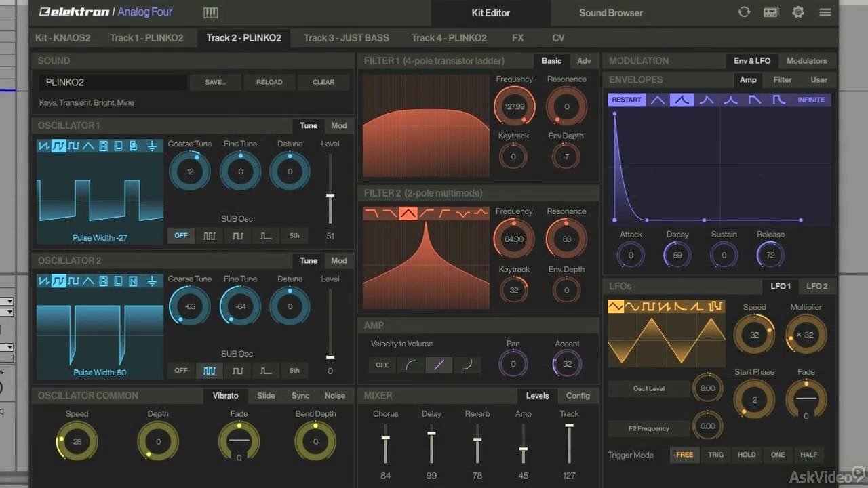868x488 pixels.
Task: Choose last envelope shape before INFINITE
Action: point(778,100)
